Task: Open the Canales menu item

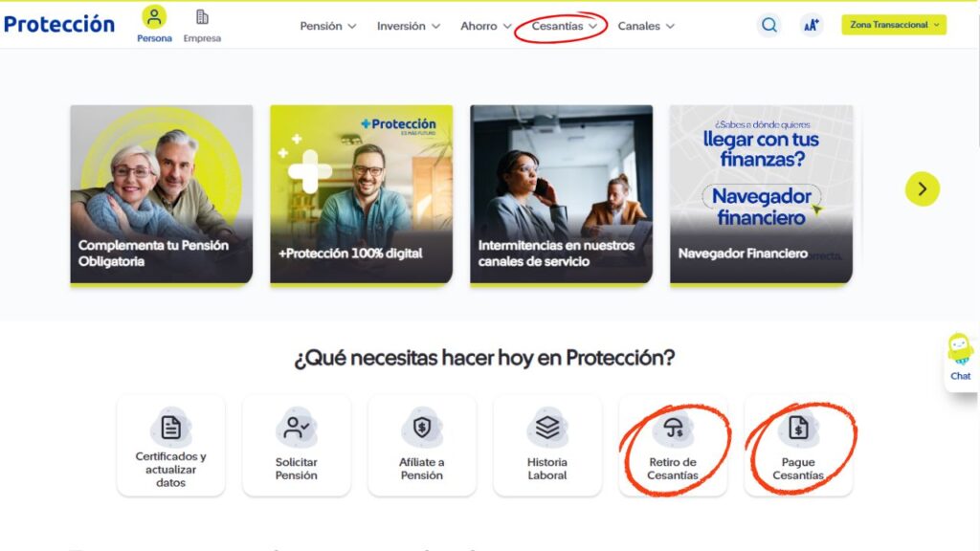Action: pos(646,26)
